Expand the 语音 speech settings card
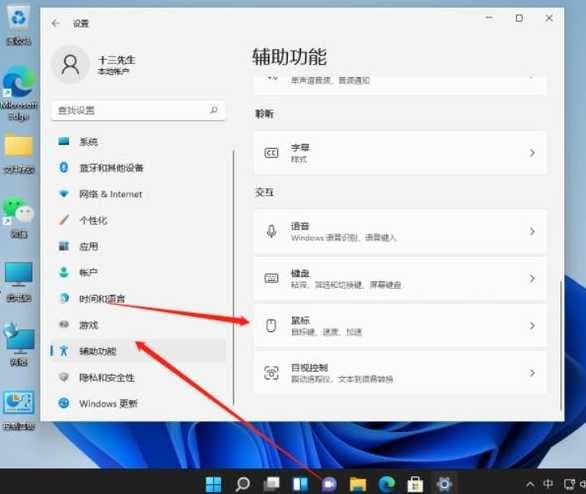 tap(400, 231)
